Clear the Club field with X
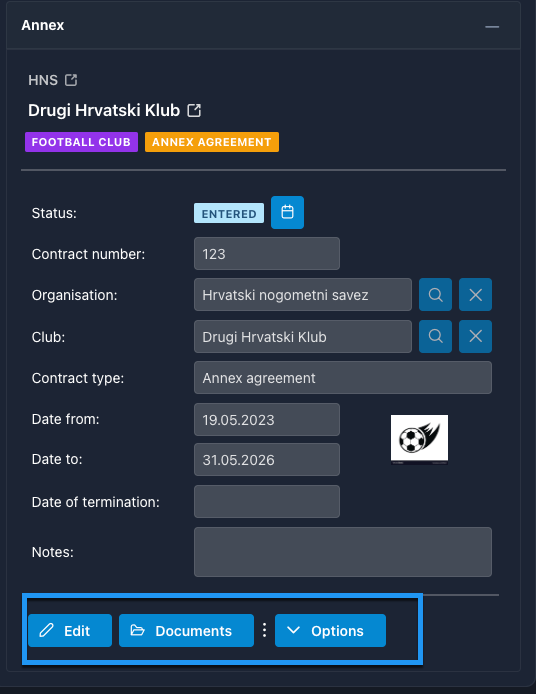536x694 pixels. click(475, 336)
